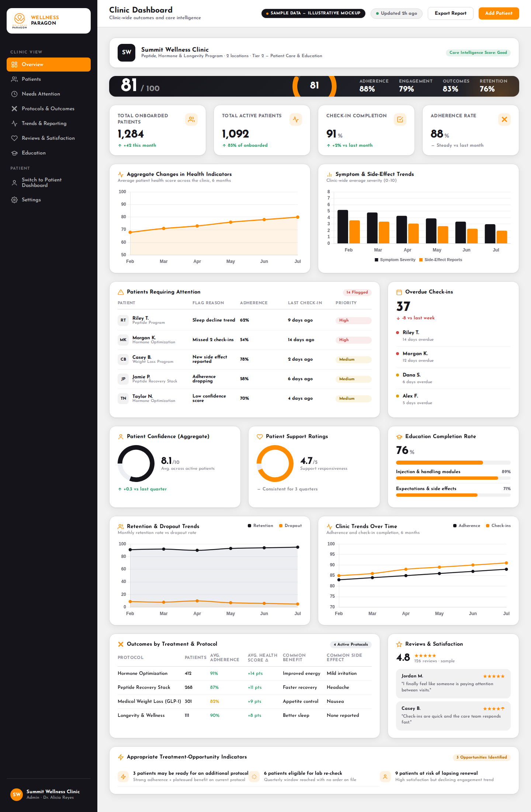Open Trends & Reporting page
Viewport: 531px width, 812px height.
[49, 124]
